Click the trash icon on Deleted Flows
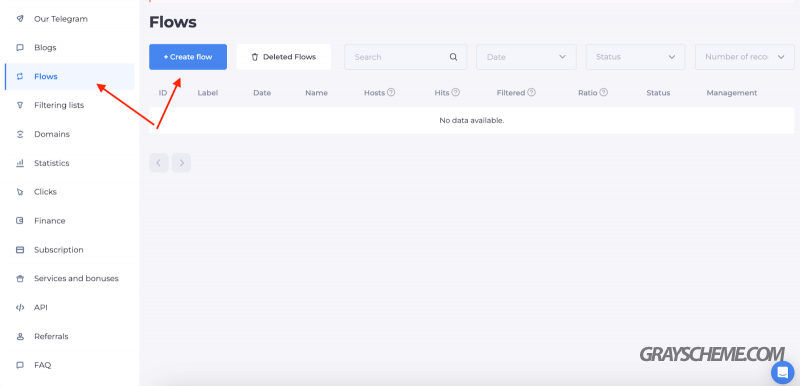Screen dimensions: 800x386 pyautogui.click(x=255, y=57)
